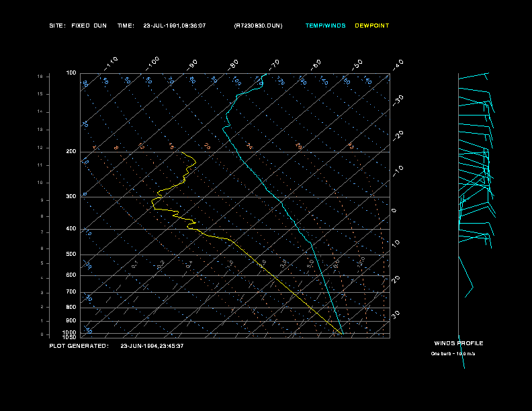532x411 pixels.
Task: Select the -50 slanted temperature label
Action: click(357, 65)
